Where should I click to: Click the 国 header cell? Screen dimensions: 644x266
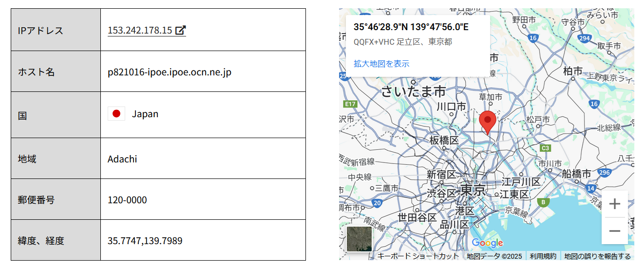tap(56, 115)
